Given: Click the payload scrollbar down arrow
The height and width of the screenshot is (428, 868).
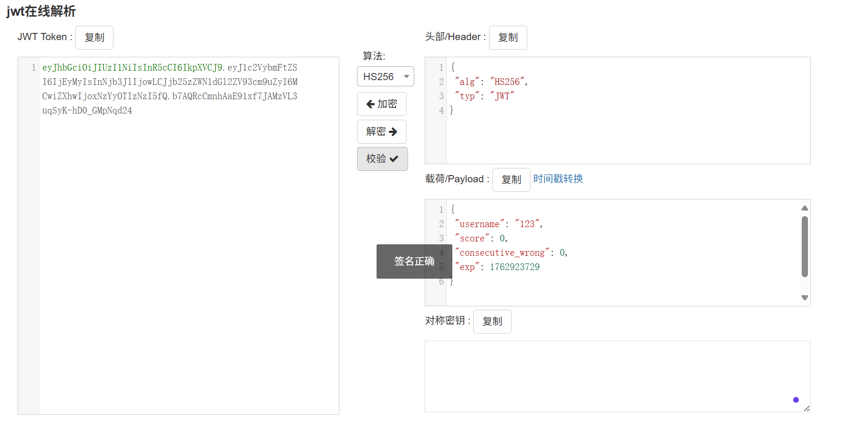Looking at the screenshot, I should (x=805, y=298).
